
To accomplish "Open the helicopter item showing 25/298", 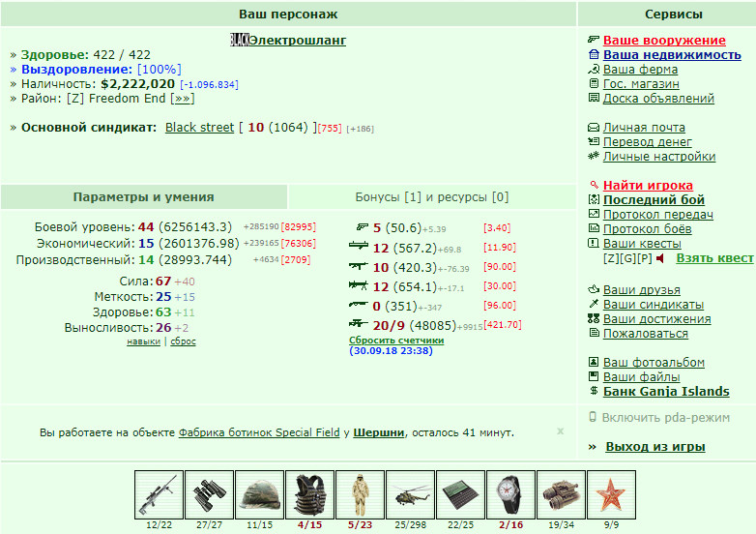I will click(x=410, y=495).
